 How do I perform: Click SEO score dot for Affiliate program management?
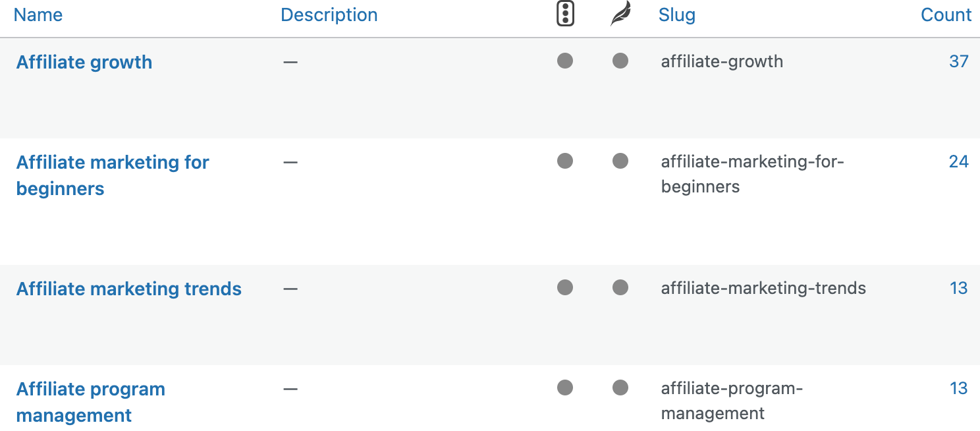(565, 388)
